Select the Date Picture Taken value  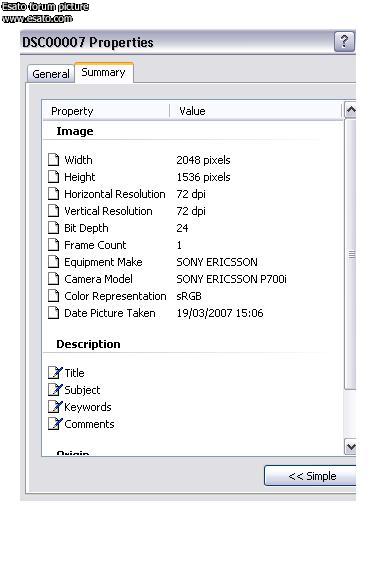point(220,313)
